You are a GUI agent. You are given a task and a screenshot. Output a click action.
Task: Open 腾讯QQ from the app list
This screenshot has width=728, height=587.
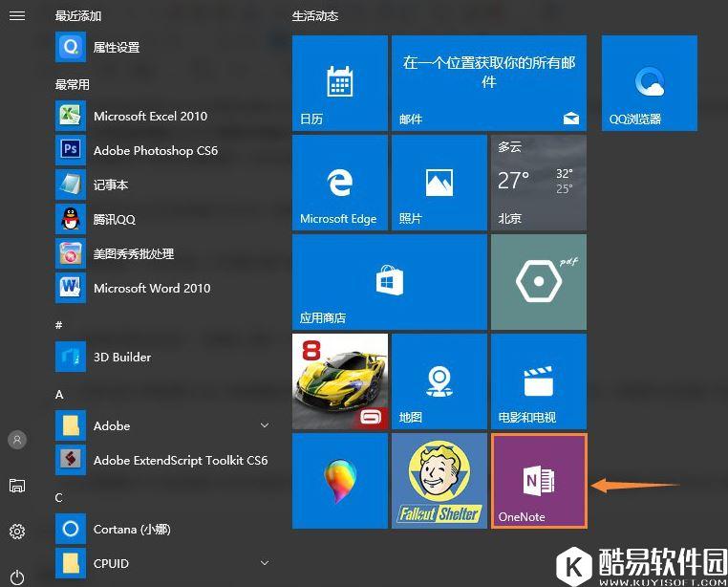click(162, 219)
